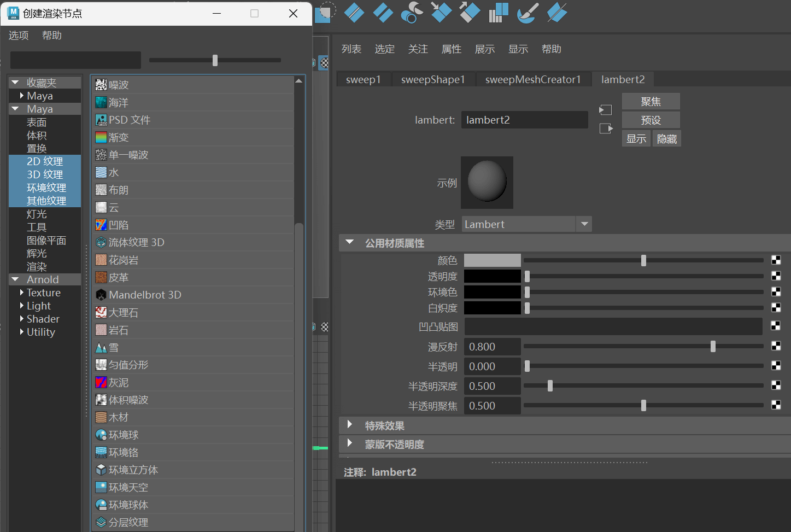Create a 环境球 env ball node
The width and height of the screenshot is (791, 532).
tap(192, 435)
